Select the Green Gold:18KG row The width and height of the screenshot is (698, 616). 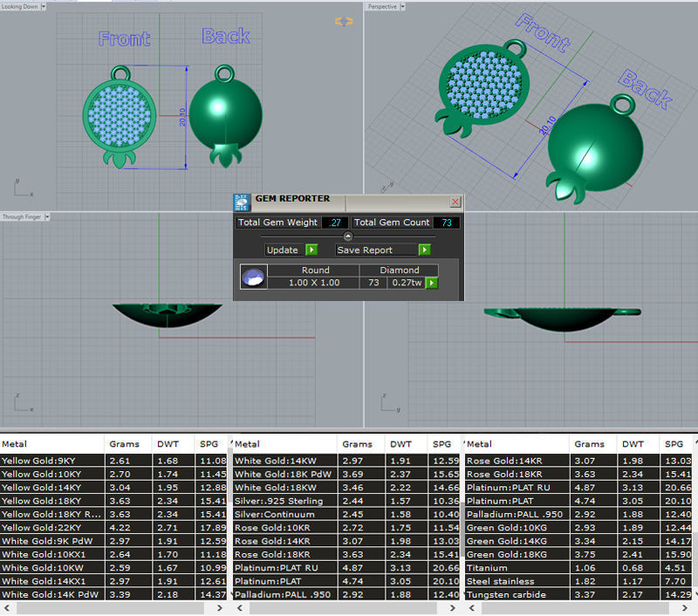pos(578,554)
